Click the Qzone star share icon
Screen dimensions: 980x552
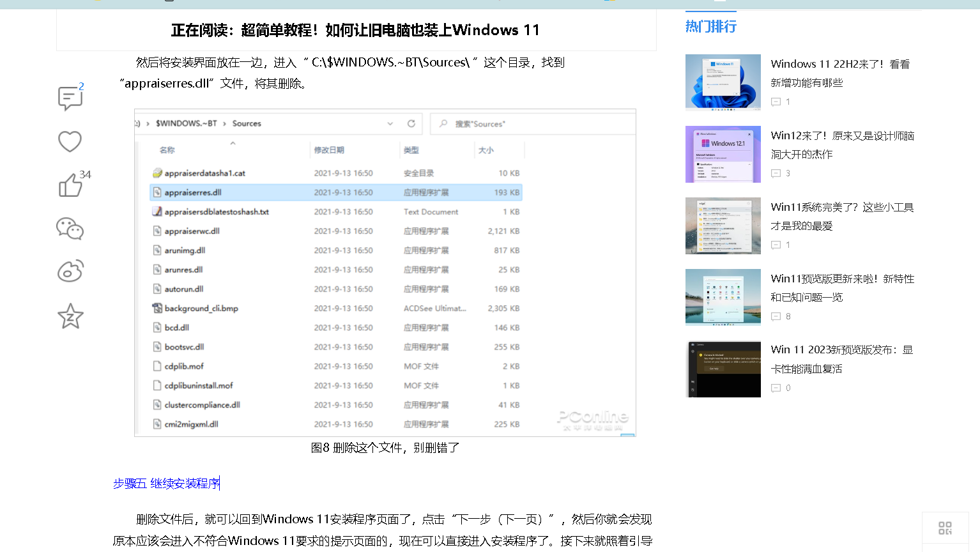pyautogui.click(x=70, y=316)
